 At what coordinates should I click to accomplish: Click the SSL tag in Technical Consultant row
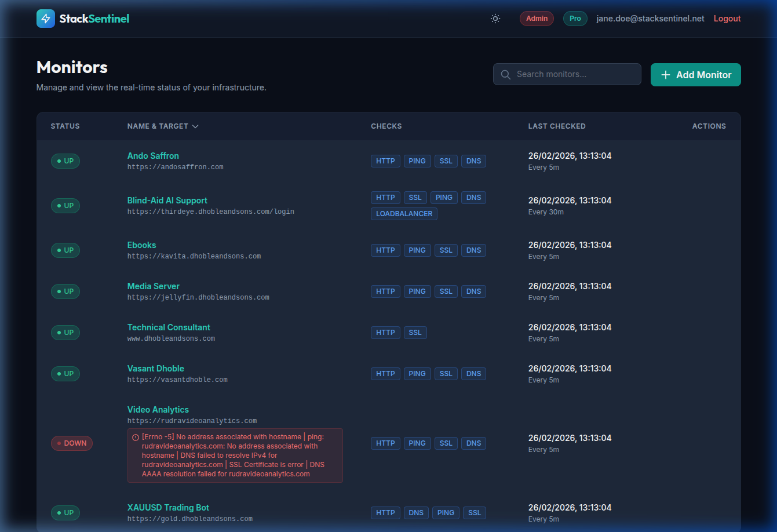[x=415, y=333]
